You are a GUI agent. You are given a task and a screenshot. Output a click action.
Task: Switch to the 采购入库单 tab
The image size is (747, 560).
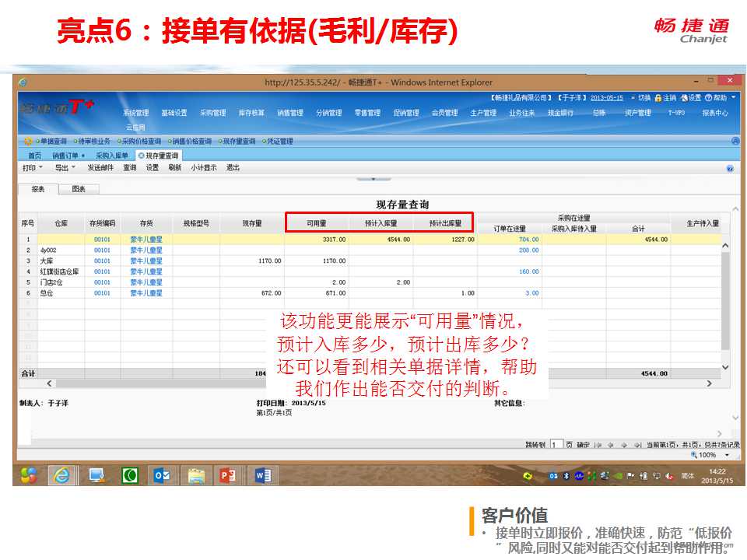pos(111,156)
